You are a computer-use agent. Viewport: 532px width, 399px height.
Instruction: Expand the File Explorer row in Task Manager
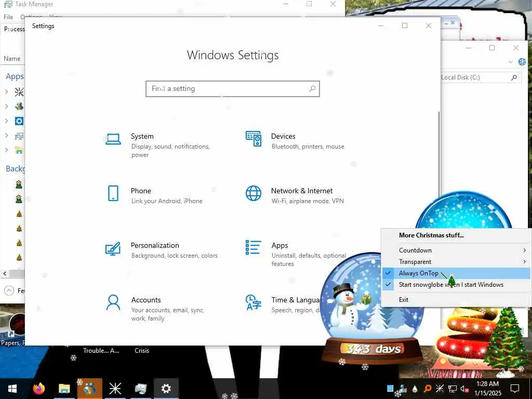tap(6, 150)
